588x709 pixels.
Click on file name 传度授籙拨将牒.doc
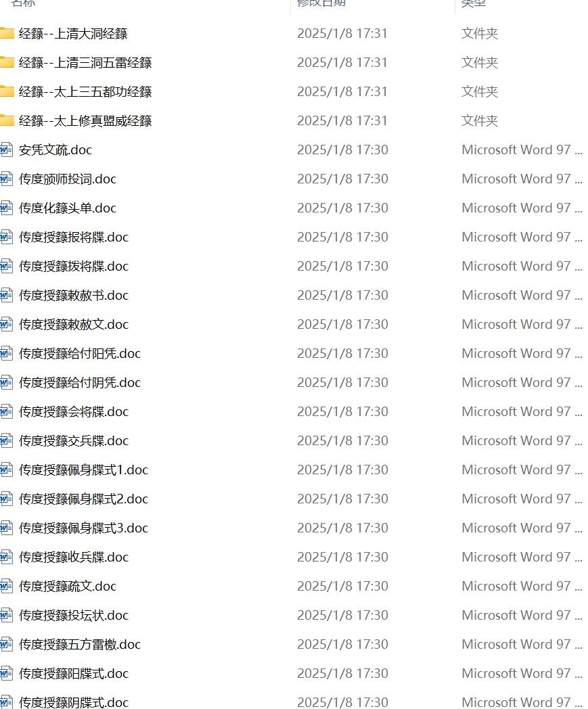[73, 266]
